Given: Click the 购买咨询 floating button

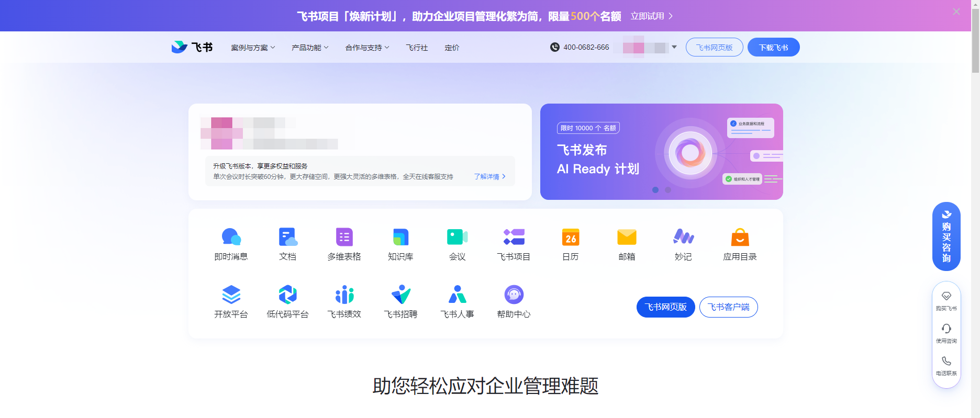Looking at the screenshot, I should (x=946, y=236).
